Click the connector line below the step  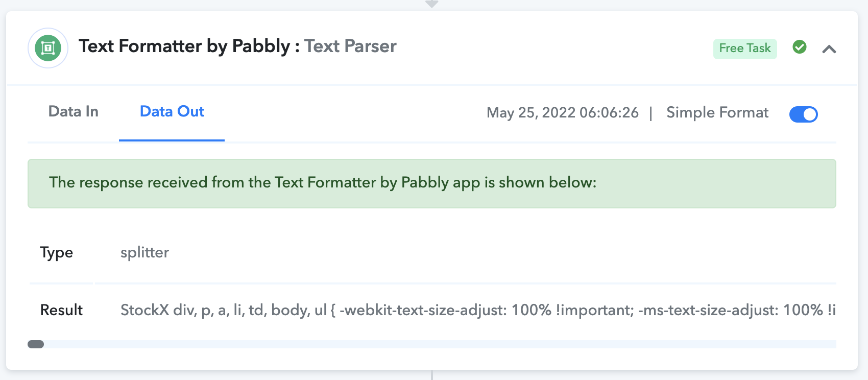[x=432, y=375]
